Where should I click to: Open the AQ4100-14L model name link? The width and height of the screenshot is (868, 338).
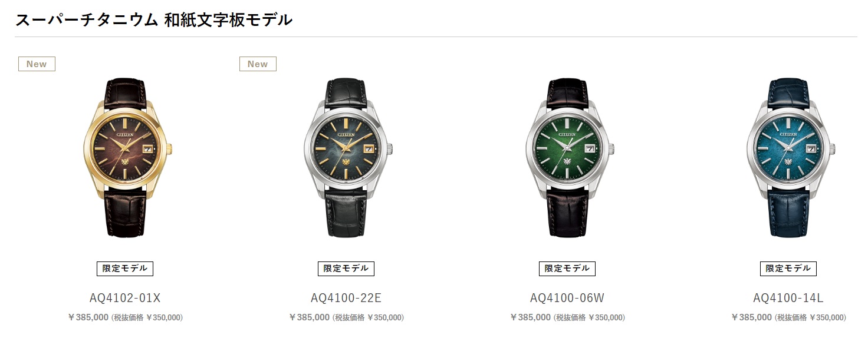(x=788, y=298)
